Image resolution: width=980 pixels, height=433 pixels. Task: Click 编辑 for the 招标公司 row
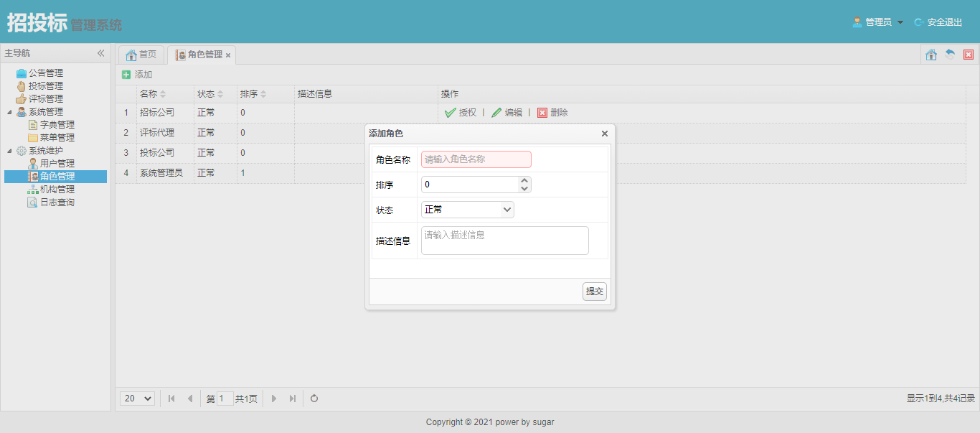click(507, 113)
